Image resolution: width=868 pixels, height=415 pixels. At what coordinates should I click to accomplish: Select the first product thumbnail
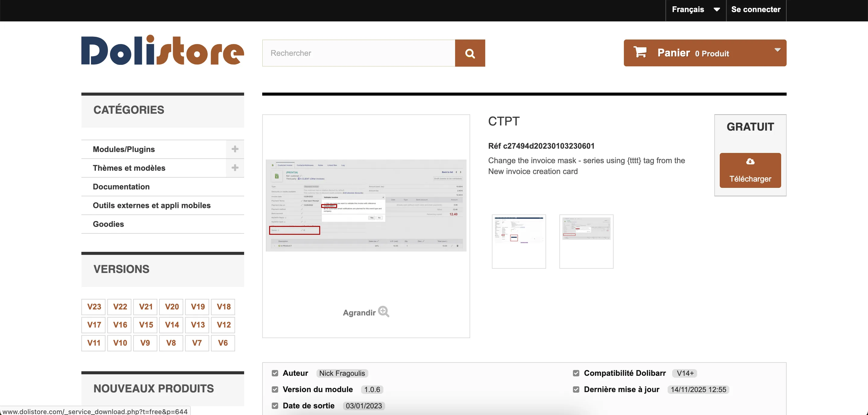tap(519, 241)
